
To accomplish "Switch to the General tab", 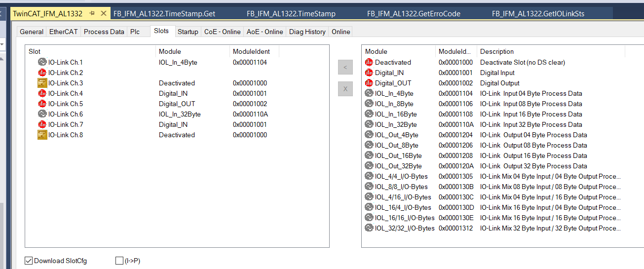I will [32, 32].
